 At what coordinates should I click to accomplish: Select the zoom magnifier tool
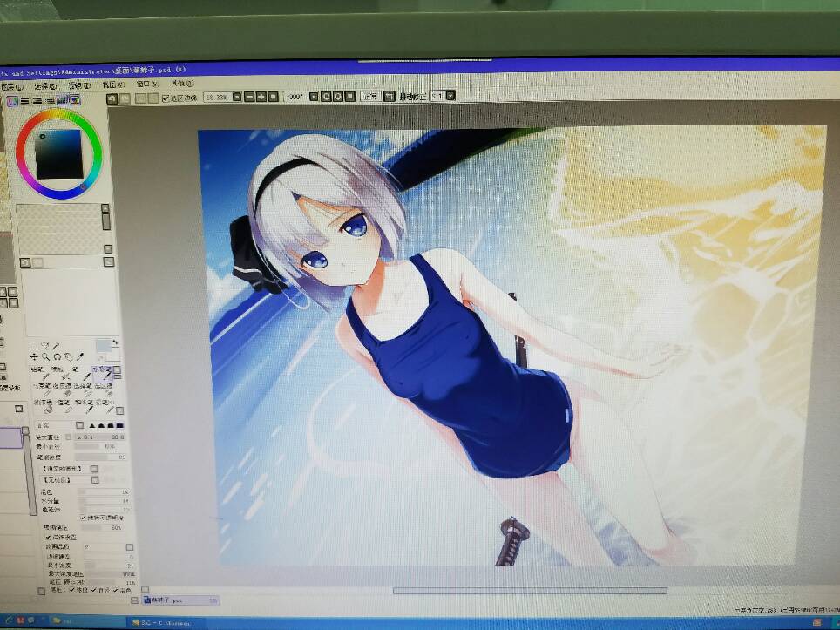pyautogui.click(x=45, y=356)
